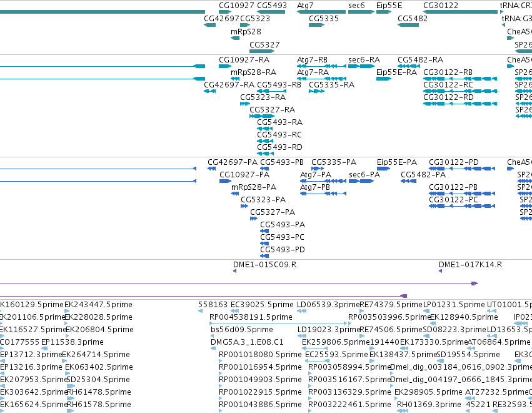
Task: Click the CG5493-PB CDS feature
Action: [264, 169]
